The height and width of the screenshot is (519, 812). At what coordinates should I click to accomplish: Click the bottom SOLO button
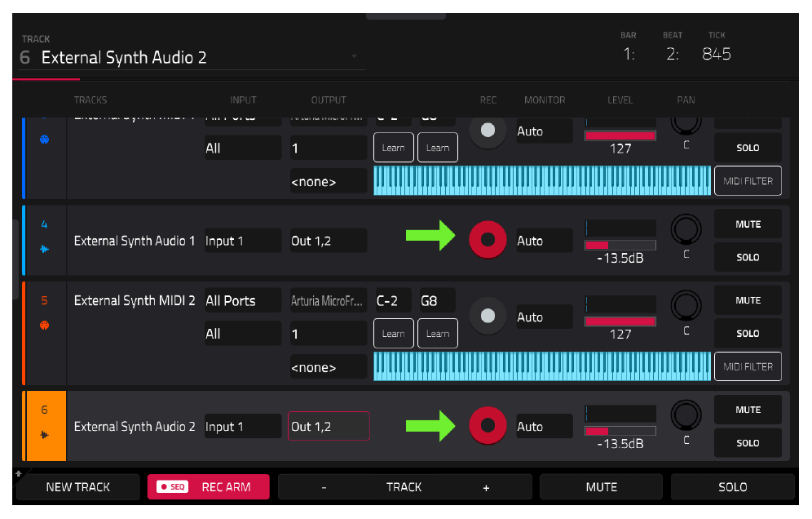tap(732, 487)
